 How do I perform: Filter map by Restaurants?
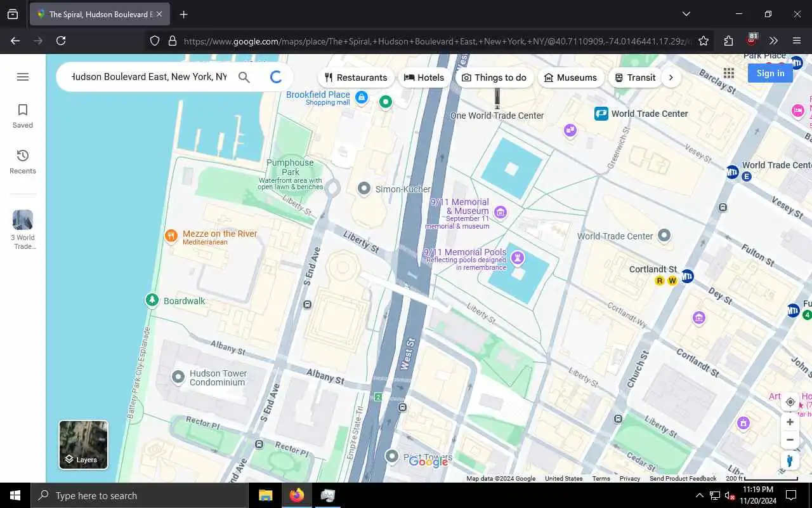[356, 77]
